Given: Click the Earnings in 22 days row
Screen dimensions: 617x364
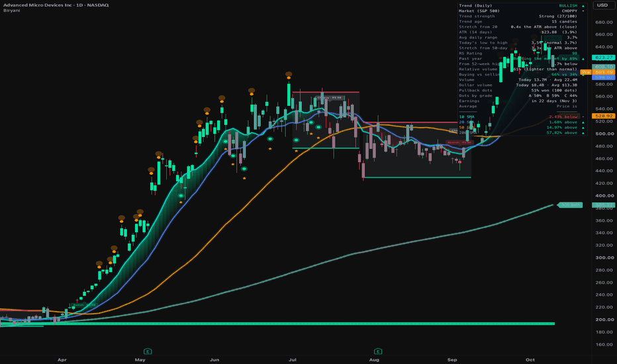Looking at the screenshot, I should [x=522, y=101].
